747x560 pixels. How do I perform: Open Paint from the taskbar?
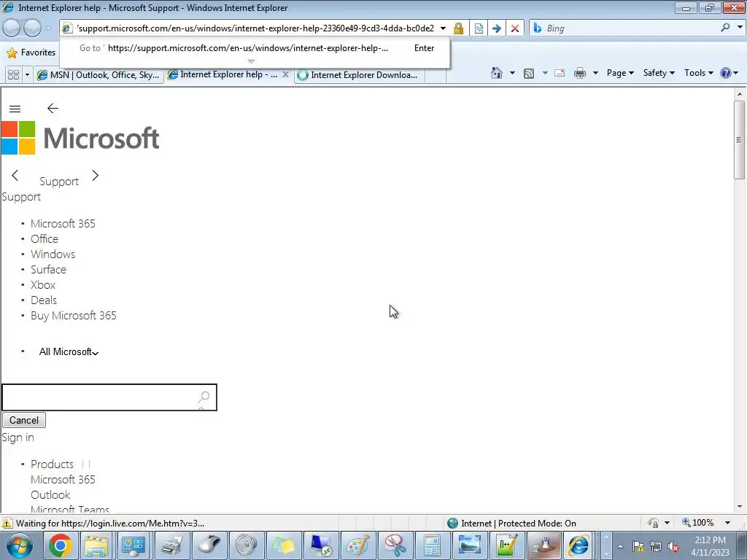tap(357, 545)
